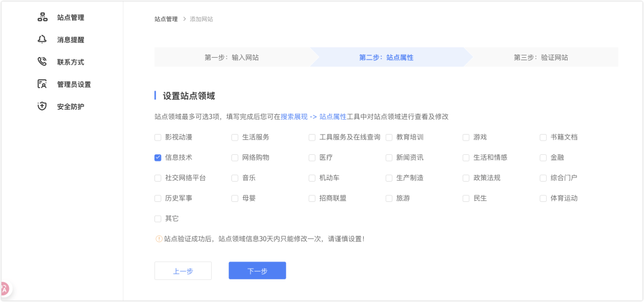Uncheck the 信息技术 checkbox

point(157,158)
